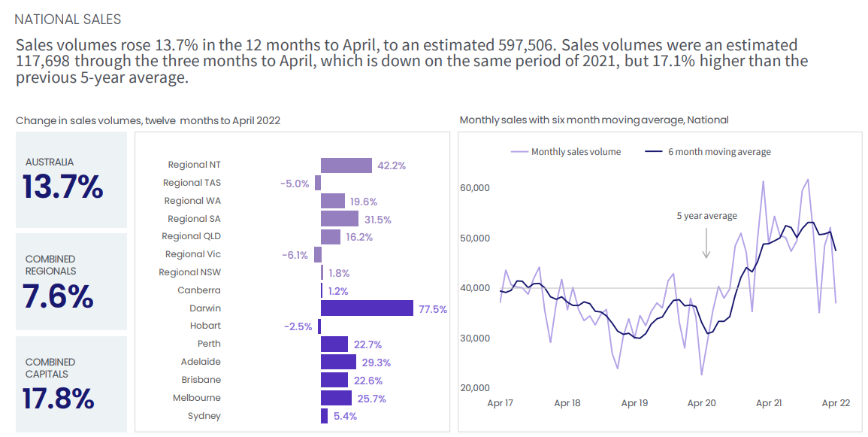This screenshot has height=437, width=868.
Task: Click the Adelaide 29.3% bar
Action: 338,362
